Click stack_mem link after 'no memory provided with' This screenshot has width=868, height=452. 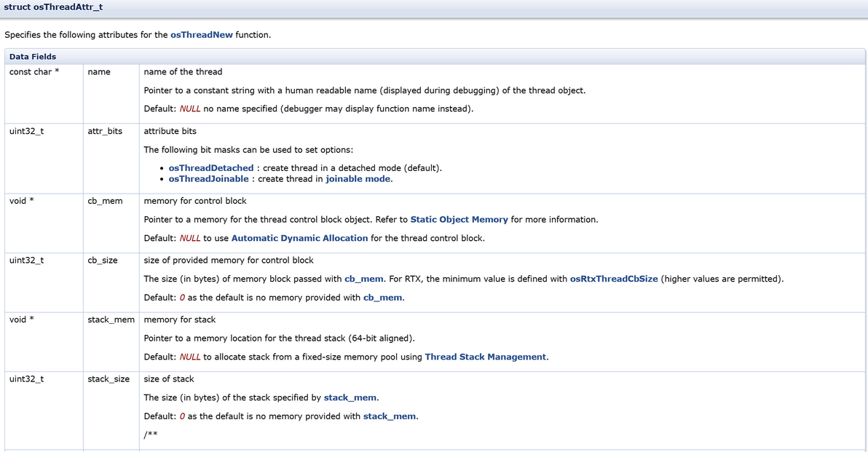click(x=390, y=416)
